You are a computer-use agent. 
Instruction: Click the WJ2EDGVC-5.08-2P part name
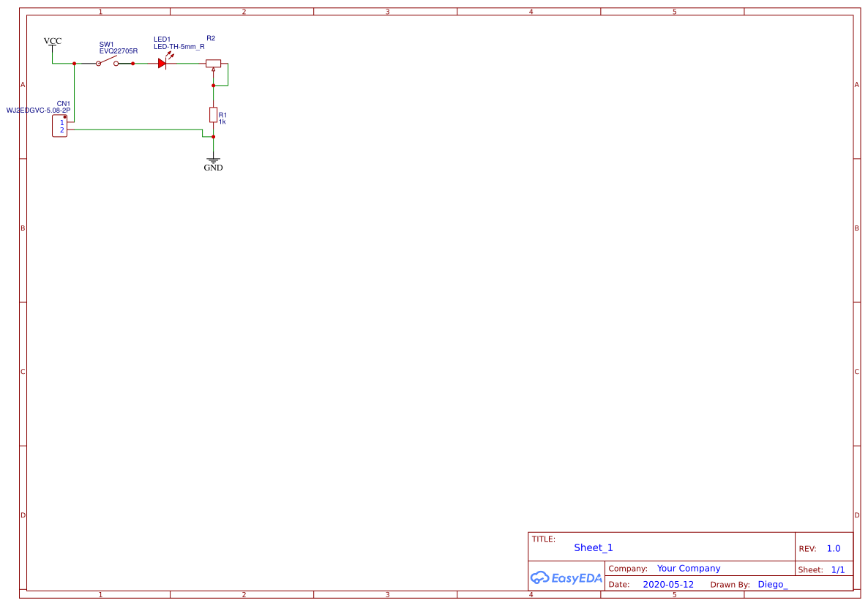(38, 110)
